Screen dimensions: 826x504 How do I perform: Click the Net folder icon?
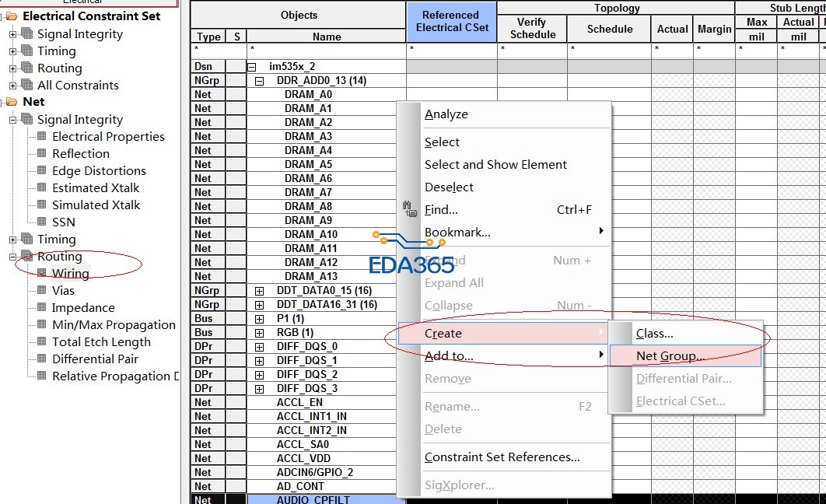click(12, 102)
